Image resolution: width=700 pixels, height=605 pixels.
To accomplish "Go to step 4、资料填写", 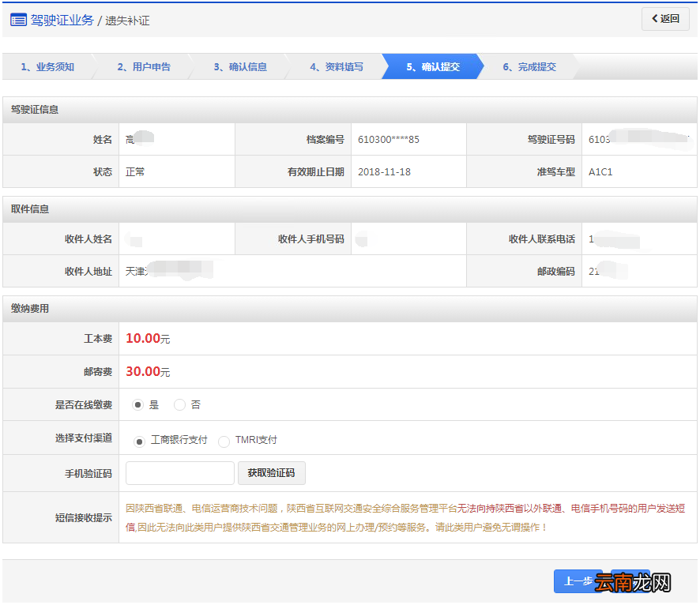I will (x=337, y=67).
